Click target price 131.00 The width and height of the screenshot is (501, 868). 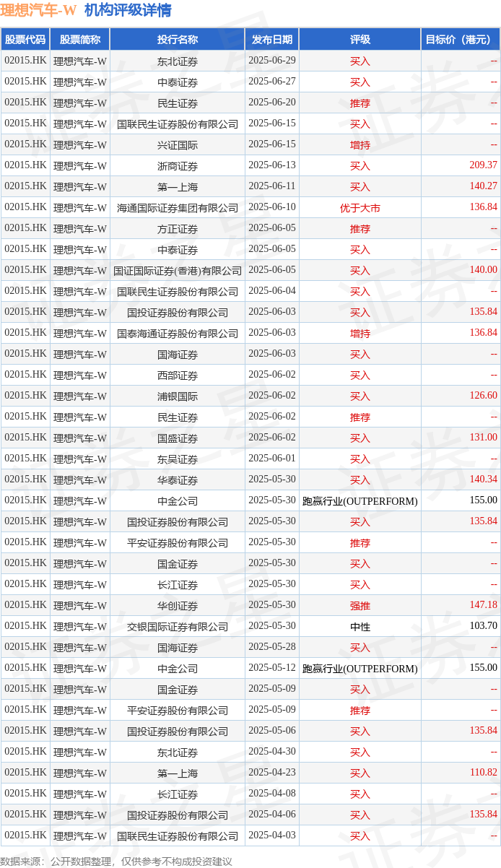coord(483,438)
